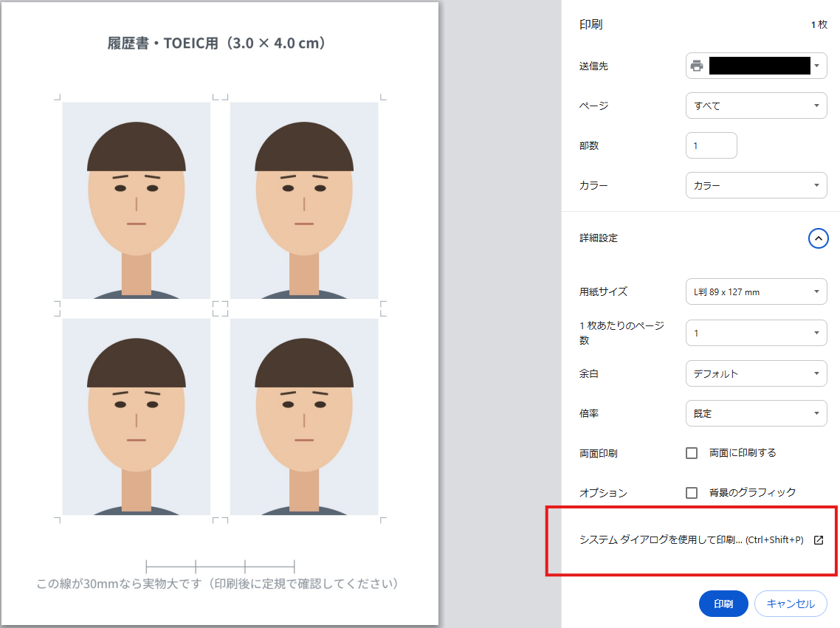Open the 倍率 dropdown showing 既定
Image resolution: width=840 pixels, height=628 pixels.
(756, 413)
